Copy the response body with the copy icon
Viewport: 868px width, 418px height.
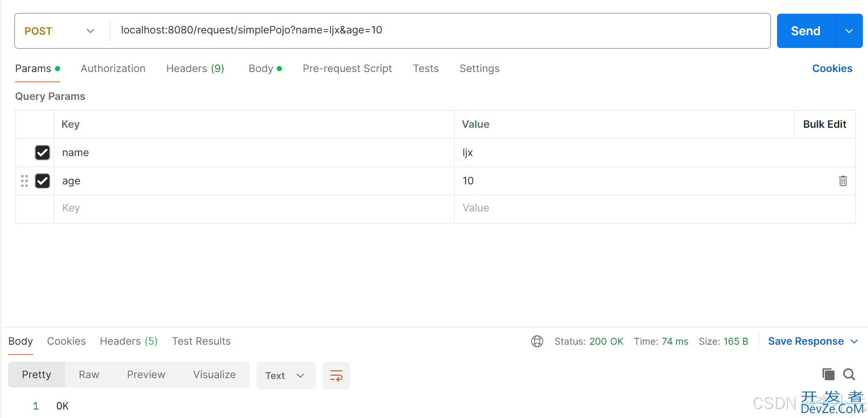click(x=828, y=374)
